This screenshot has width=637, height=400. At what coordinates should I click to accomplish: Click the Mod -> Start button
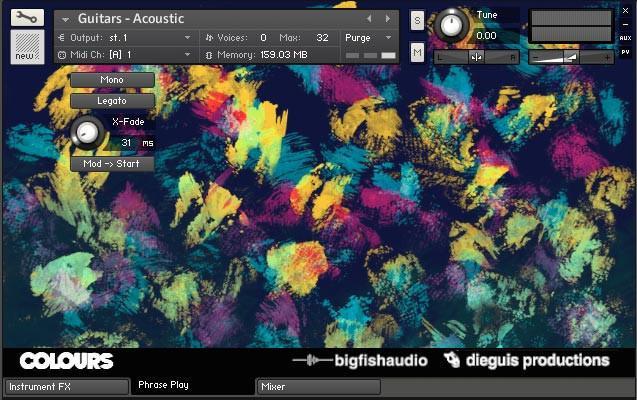point(112,163)
